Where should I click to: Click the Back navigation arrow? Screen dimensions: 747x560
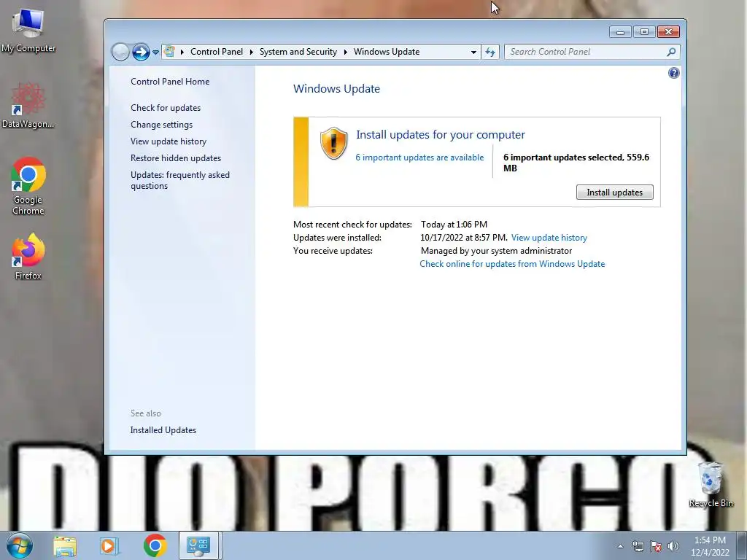pyautogui.click(x=120, y=52)
